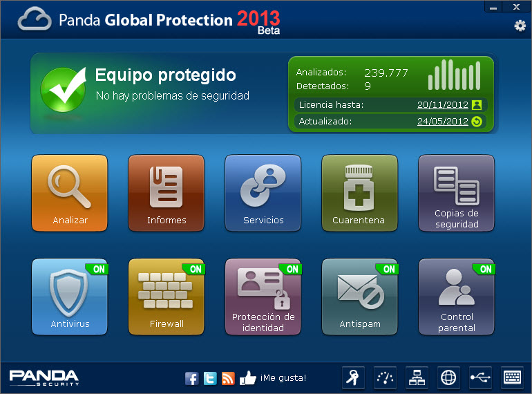Image resolution: width=532 pixels, height=394 pixels.
Task: Open the keys password tool icon
Action: tap(353, 377)
